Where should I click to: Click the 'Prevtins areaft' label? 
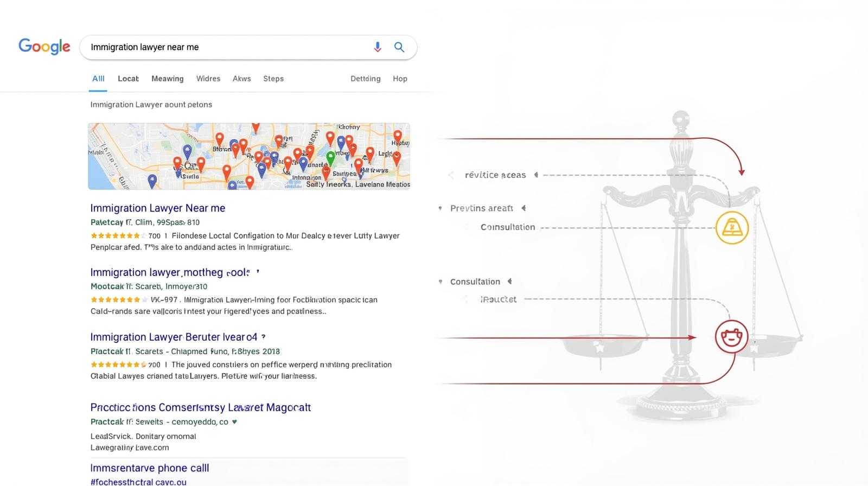[x=481, y=208]
